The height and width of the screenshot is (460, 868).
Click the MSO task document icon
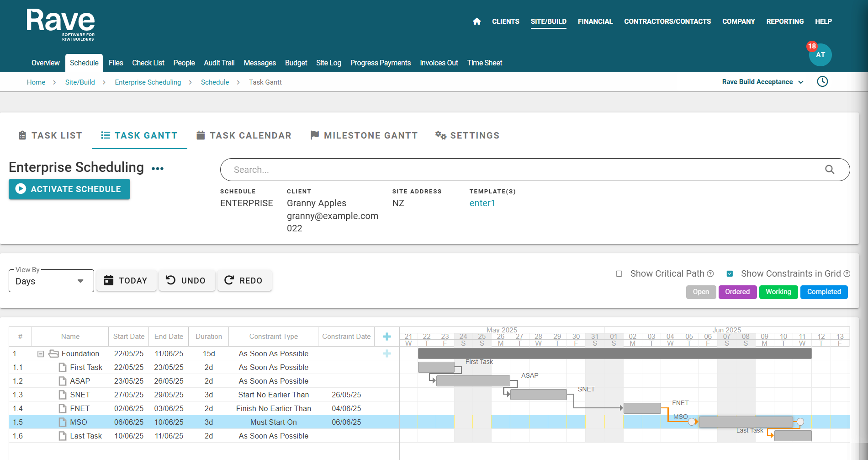(63, 422)
